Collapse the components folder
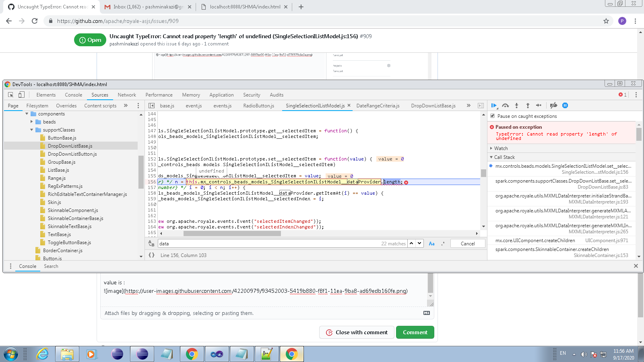 [27, 114]
